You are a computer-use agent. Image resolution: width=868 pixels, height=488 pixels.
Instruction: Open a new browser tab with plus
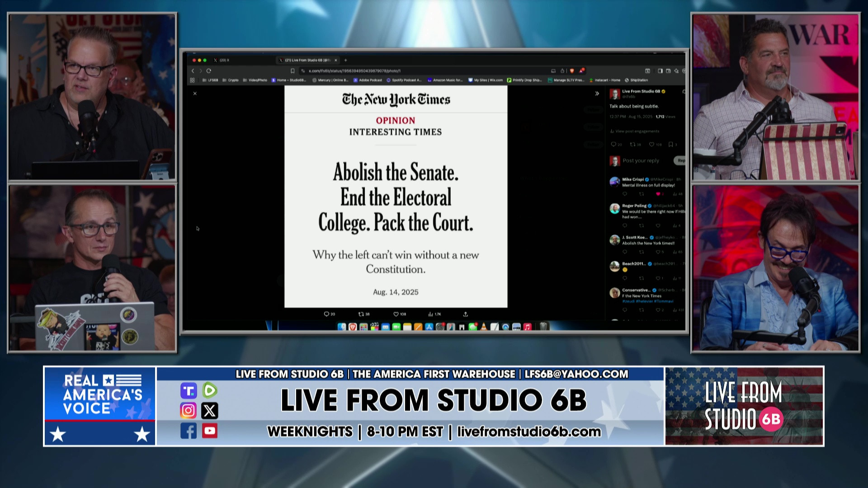click(346, 60)
